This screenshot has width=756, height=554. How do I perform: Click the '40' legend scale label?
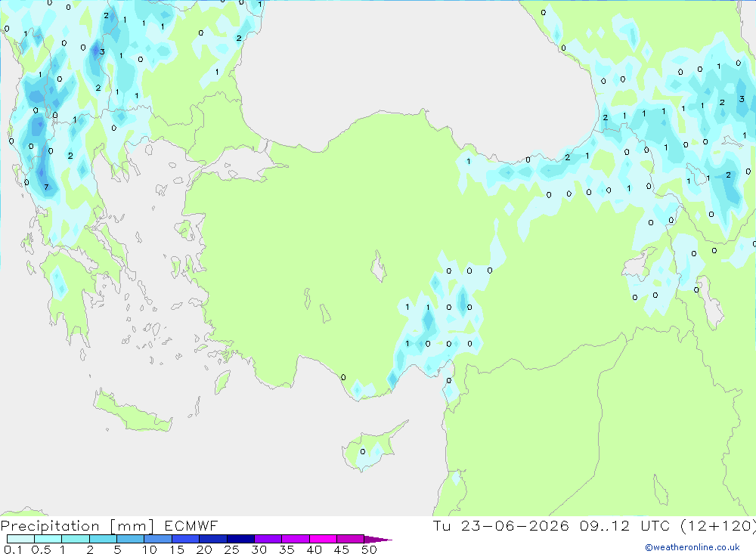pos(314,549)
